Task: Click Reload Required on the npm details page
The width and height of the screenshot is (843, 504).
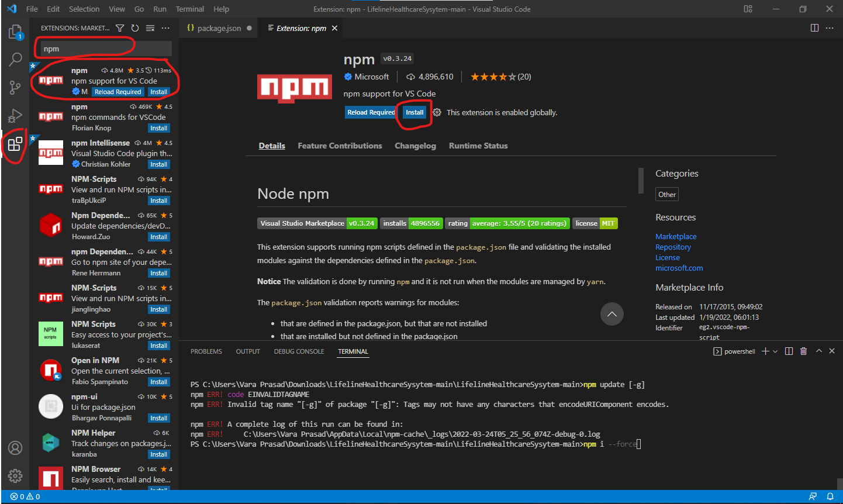Action: [x=371, y=112]
